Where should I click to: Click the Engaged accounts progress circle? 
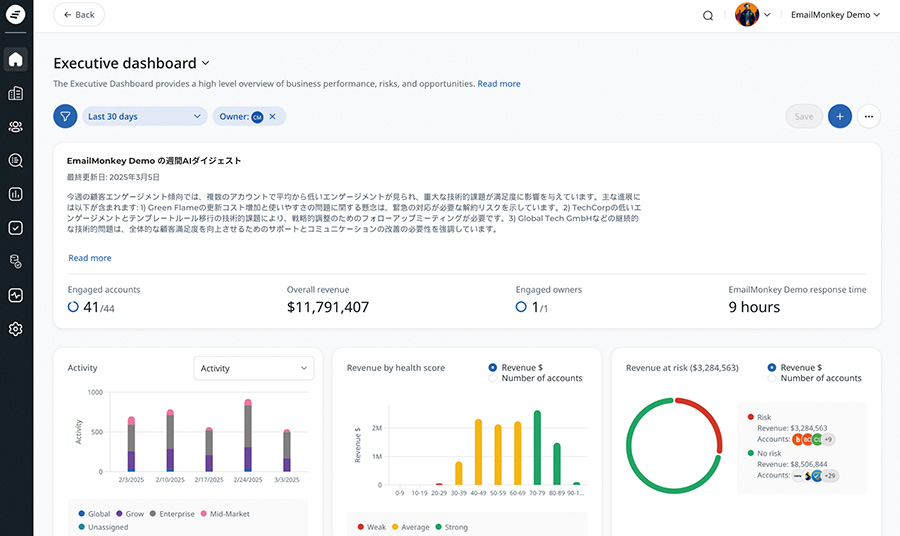click(x=73, y=307)
